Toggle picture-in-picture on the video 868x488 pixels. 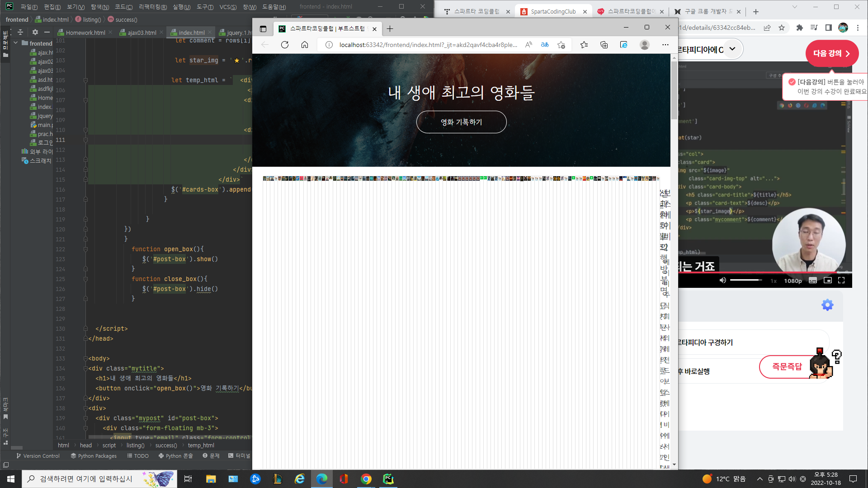[827, 280]
